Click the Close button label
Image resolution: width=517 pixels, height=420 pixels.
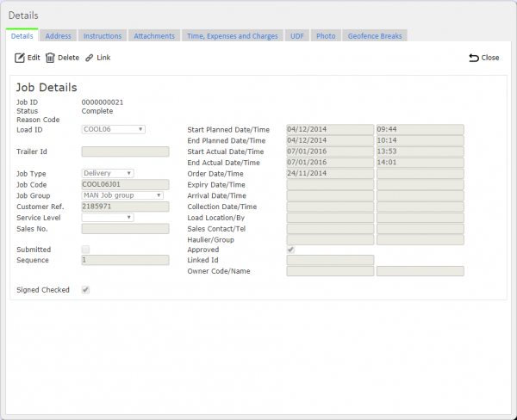coord(490,58)
